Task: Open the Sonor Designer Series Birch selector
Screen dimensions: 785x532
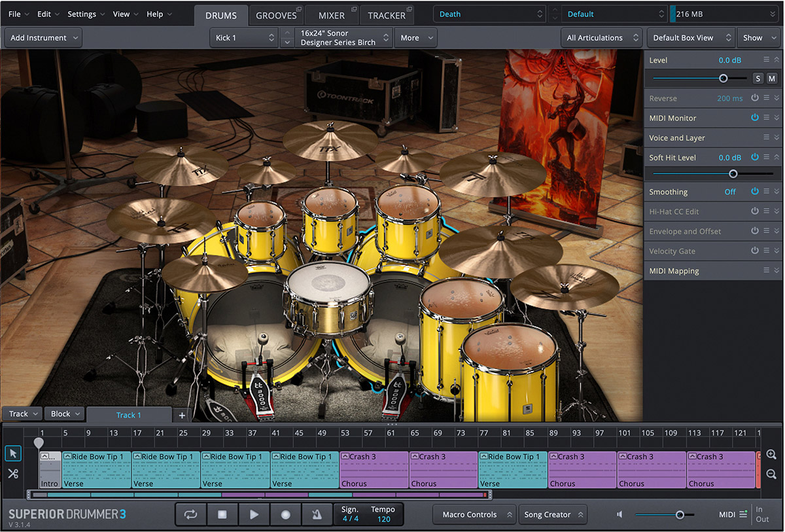Action: 343,38
